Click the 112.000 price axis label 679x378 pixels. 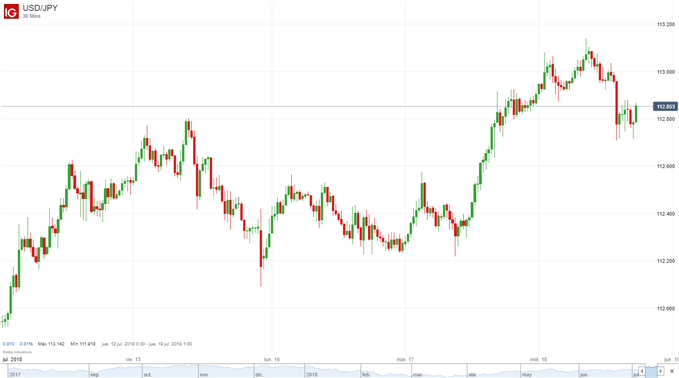click(x=666, y=309)
